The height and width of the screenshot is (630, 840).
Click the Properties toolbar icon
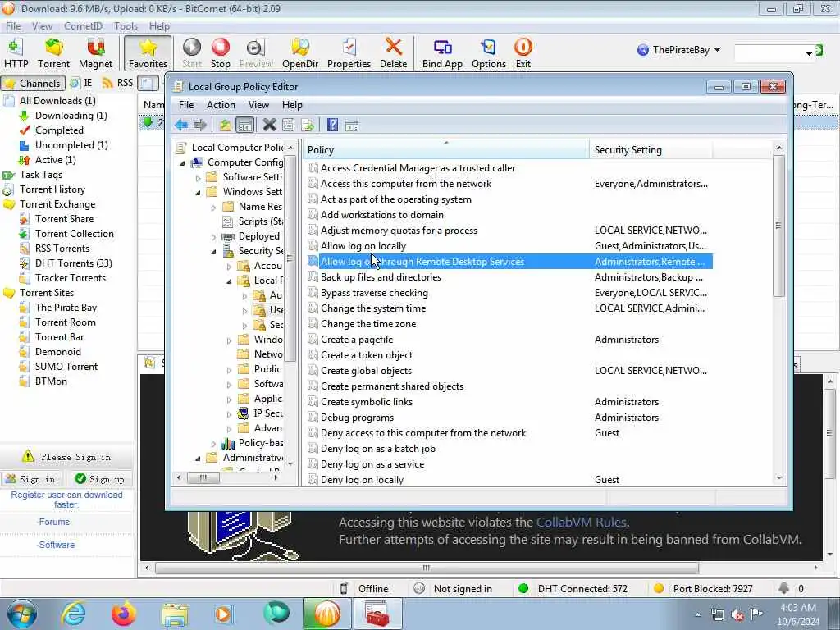coord(349,53)
